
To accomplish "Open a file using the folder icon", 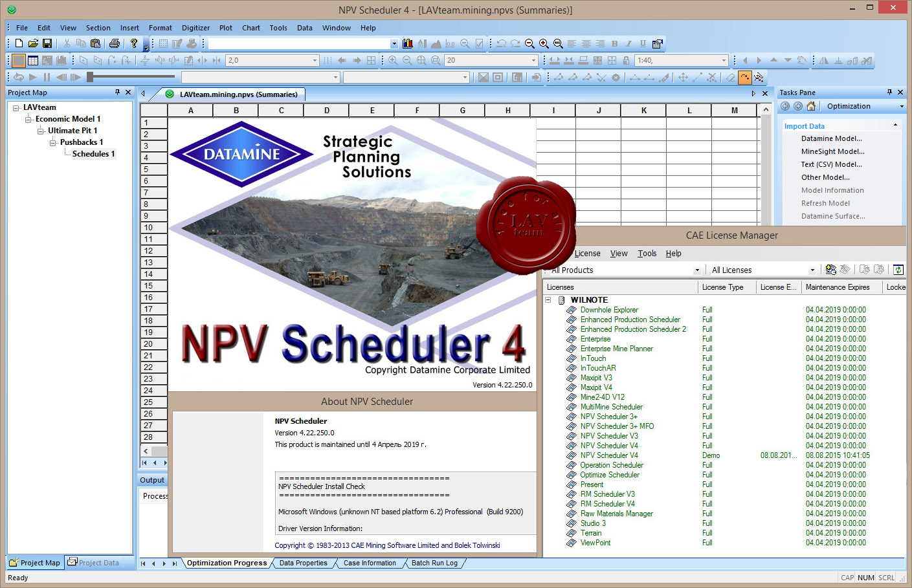I will [x=33, y=43].
